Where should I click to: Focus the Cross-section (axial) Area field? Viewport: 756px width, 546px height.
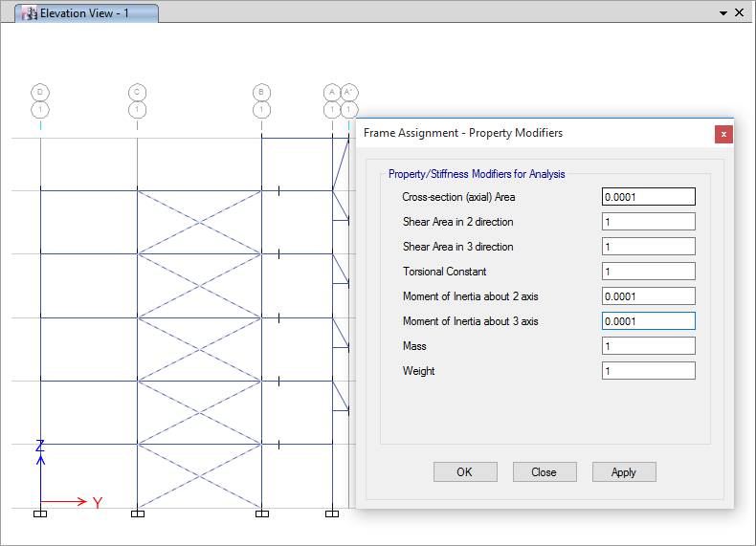coord(648,197)
